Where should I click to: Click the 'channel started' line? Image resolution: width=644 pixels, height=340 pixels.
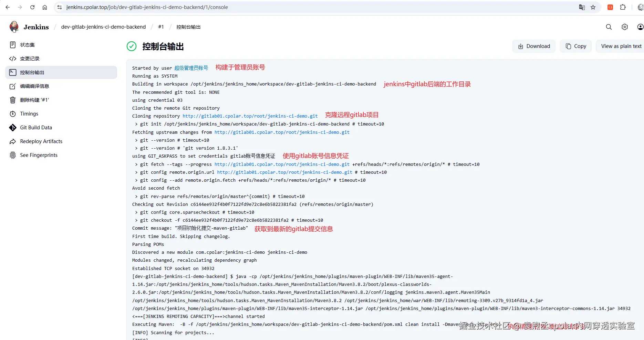tap(199, 317)
